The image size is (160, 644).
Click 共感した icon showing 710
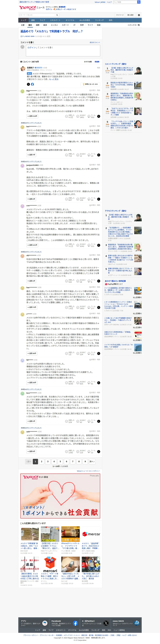click(67, 155)
